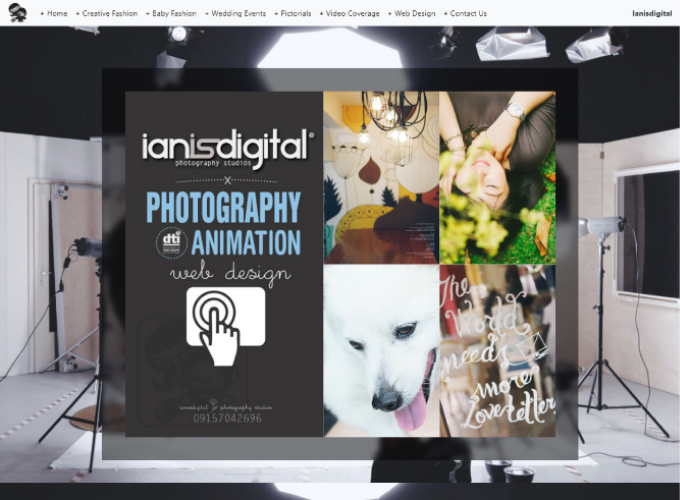Select Wedding Events in navigation
Image resolution: width=680 pixels, height=500 pixels.
point(235,14)
